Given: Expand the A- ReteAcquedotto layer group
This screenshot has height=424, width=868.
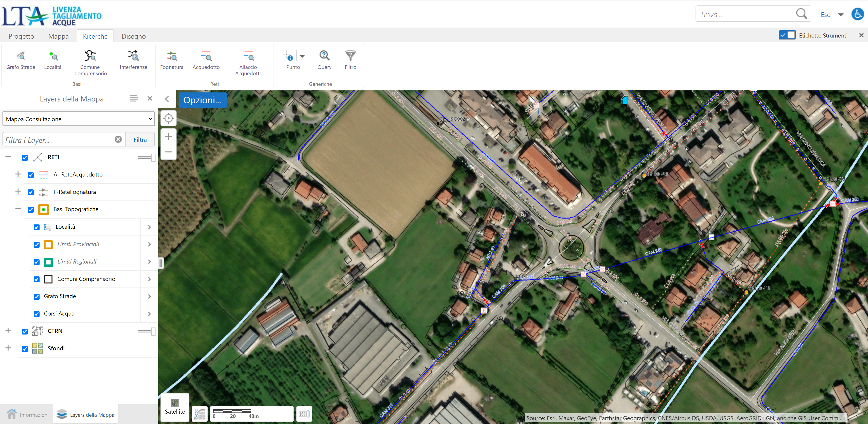Looking at the screenshot, I should pyautogui.click(x=18, y=174).
